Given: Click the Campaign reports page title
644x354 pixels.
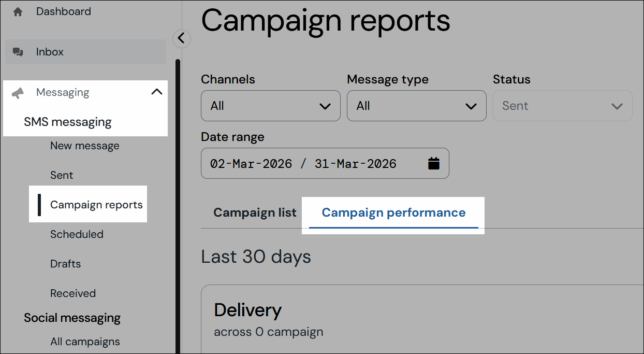Looking at the screenshot, I should (x=326, y=21).
